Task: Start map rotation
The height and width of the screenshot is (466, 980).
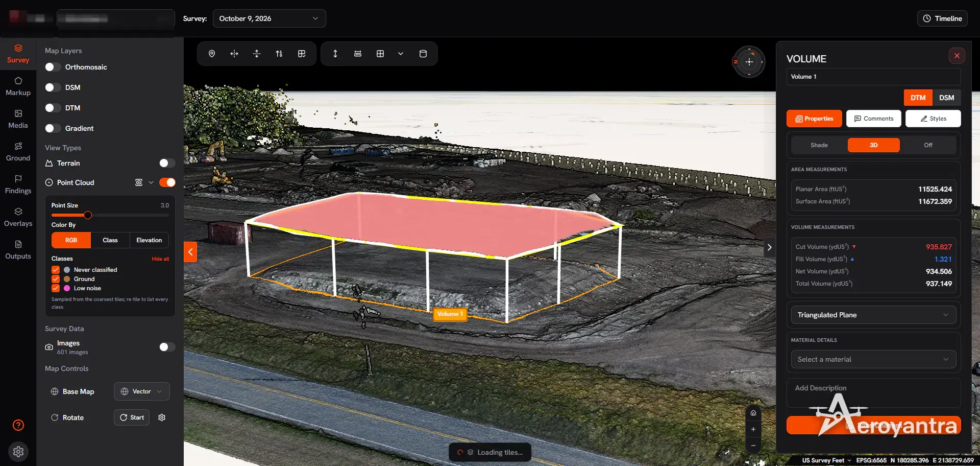Action: [x=132, y=417]
